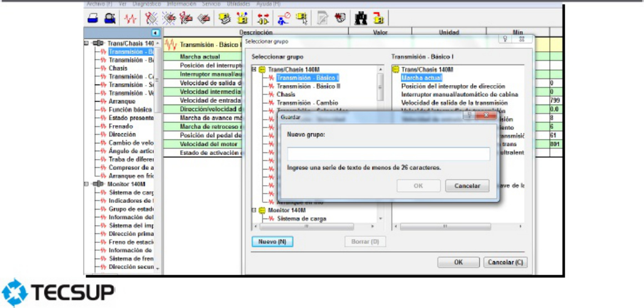Viewport: 644px width, 308px height.
Task: Select Freno de estacionamiento in the left tree
Action: tap(131, 242)
